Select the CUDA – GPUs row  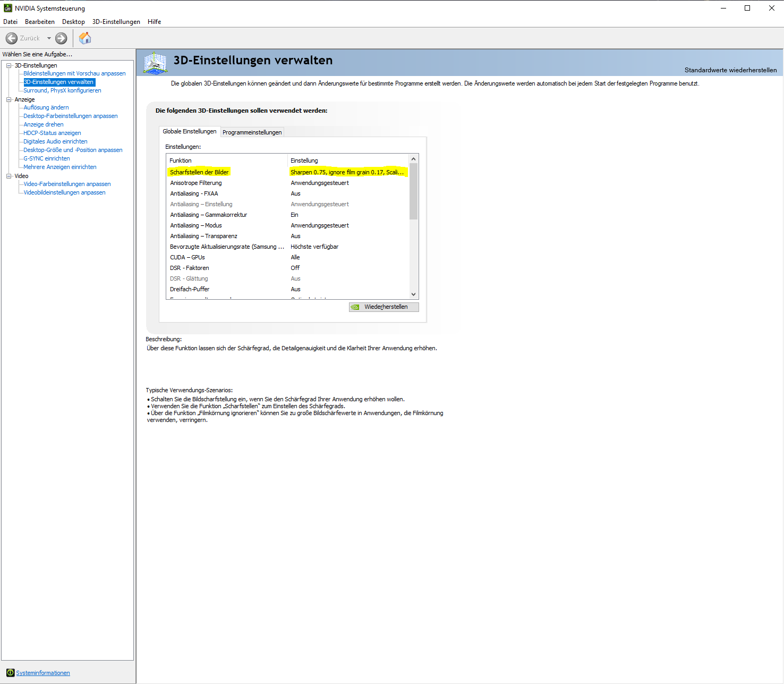287,257
